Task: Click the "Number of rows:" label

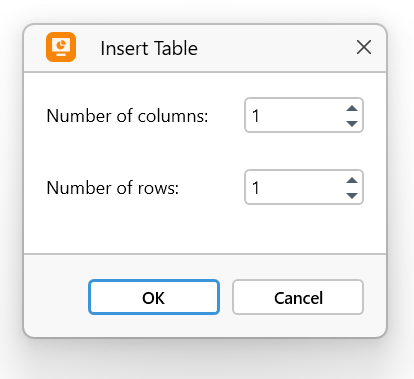Action: point(113,188)
